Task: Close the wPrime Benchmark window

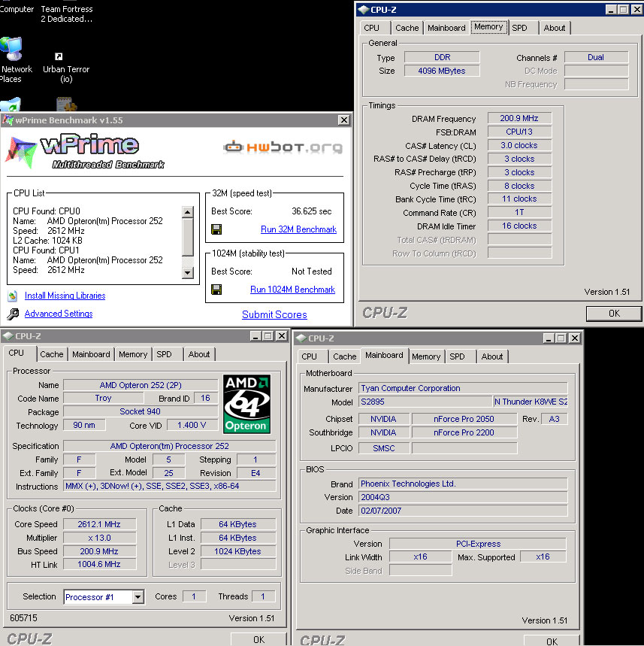Action: pos(344,120)
